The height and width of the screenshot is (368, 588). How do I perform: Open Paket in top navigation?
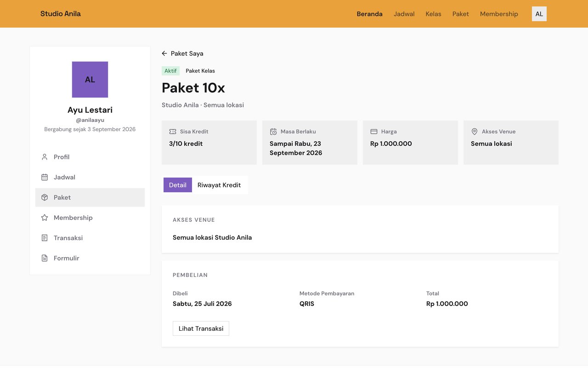[x=461, y=14]
